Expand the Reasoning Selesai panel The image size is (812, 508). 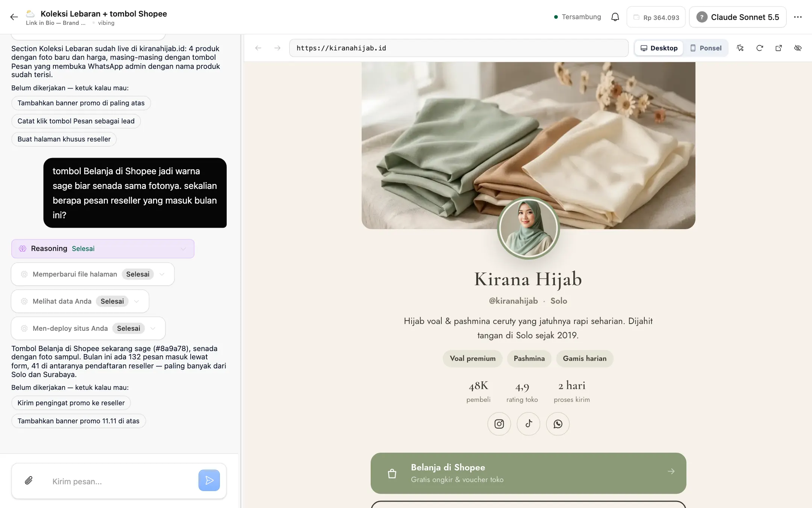[103, 249]
